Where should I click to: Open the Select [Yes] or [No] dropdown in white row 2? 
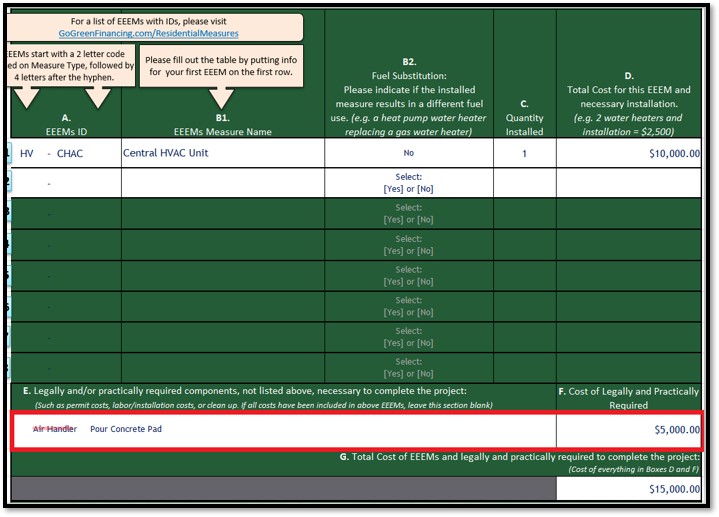click(409, 183)
